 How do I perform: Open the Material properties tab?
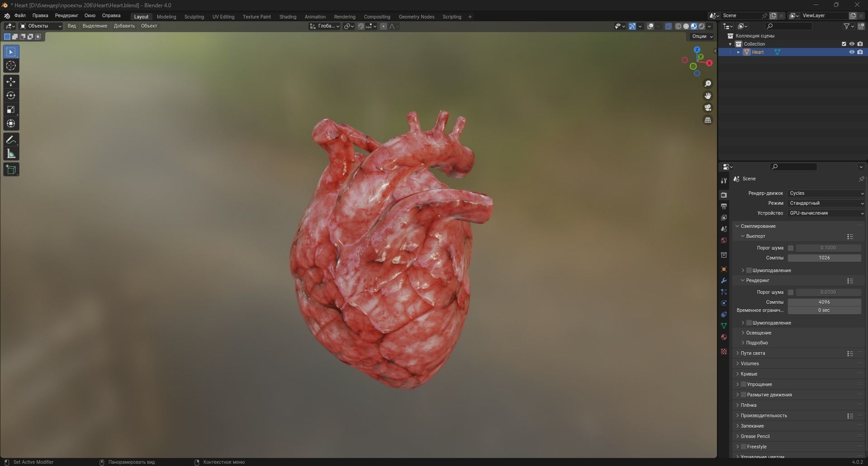[x=724, y=337]
